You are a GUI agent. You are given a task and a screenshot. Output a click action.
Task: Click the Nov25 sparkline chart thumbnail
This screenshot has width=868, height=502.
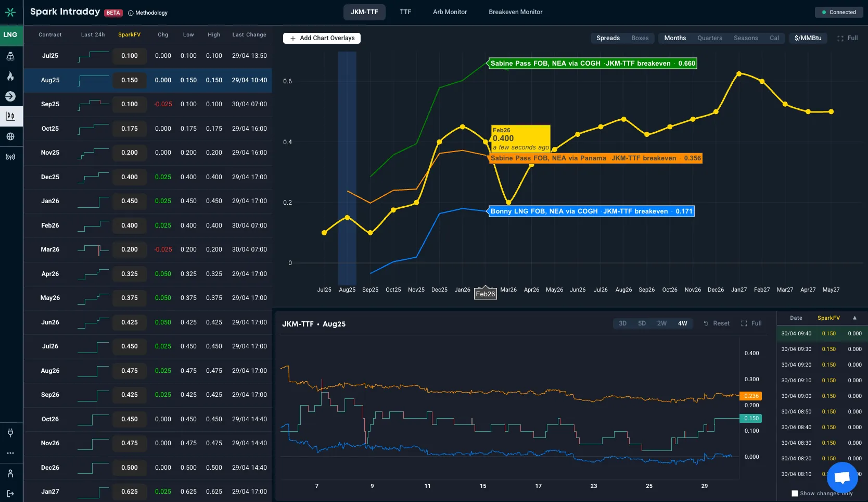pyautogui.click(x=93, y=153)
